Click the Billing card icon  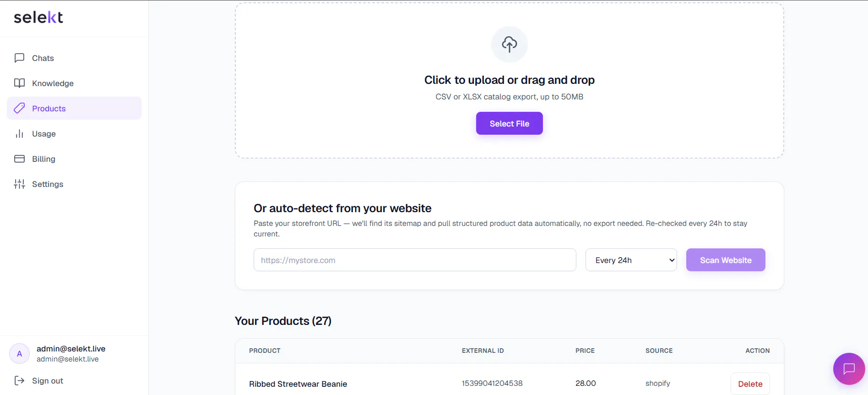(x=19, y=159)
